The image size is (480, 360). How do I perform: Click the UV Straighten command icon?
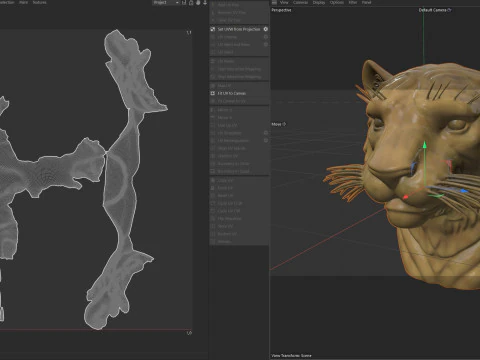[213, 133]
